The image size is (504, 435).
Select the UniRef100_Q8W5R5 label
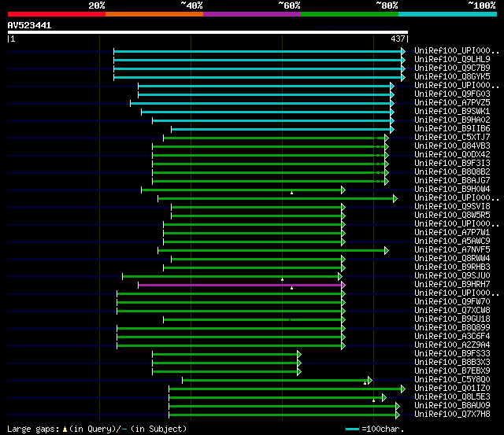pos(452,216)
